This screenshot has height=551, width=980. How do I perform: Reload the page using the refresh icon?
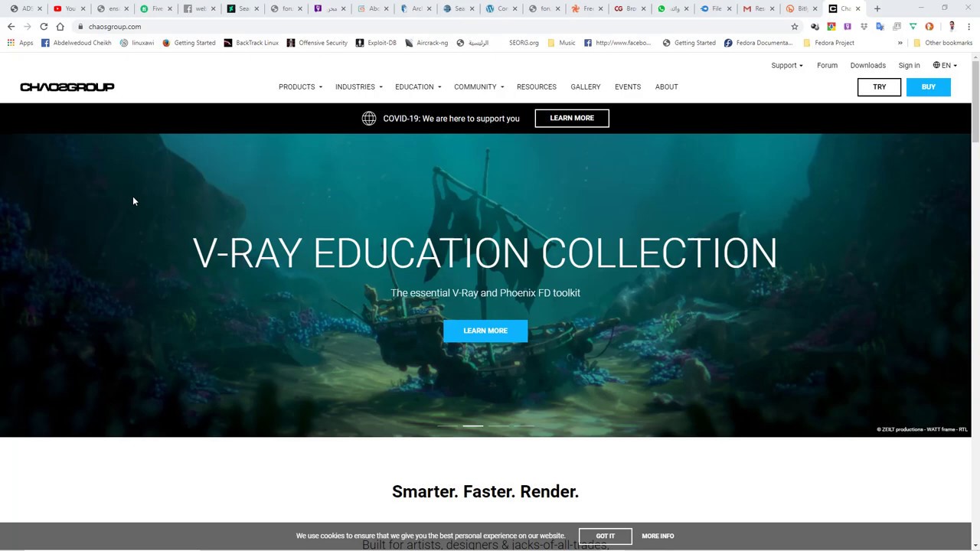pos(44,27)
